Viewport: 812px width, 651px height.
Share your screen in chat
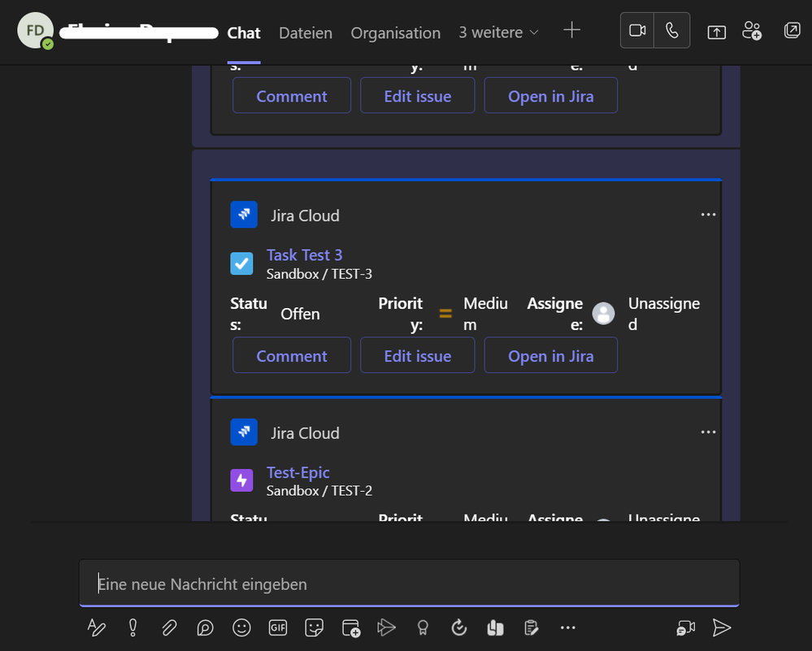(x=716, y=33)
